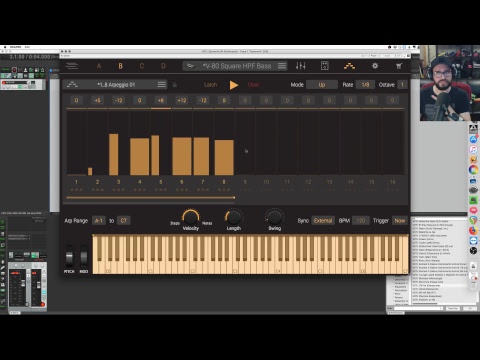The height and width of the screenshot is (360, 480).
Task: Toggle step 12 number
Action: [308, 182]
